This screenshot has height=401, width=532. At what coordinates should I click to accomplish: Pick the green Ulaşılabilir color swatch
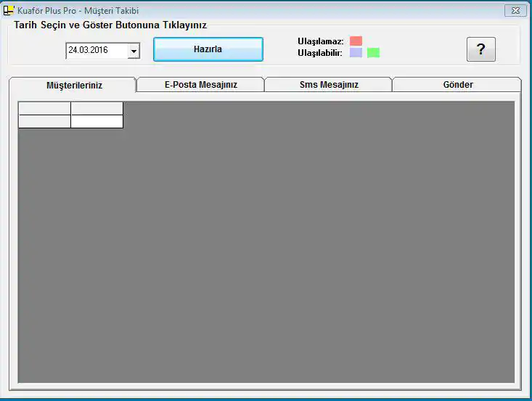pos(373,52)
